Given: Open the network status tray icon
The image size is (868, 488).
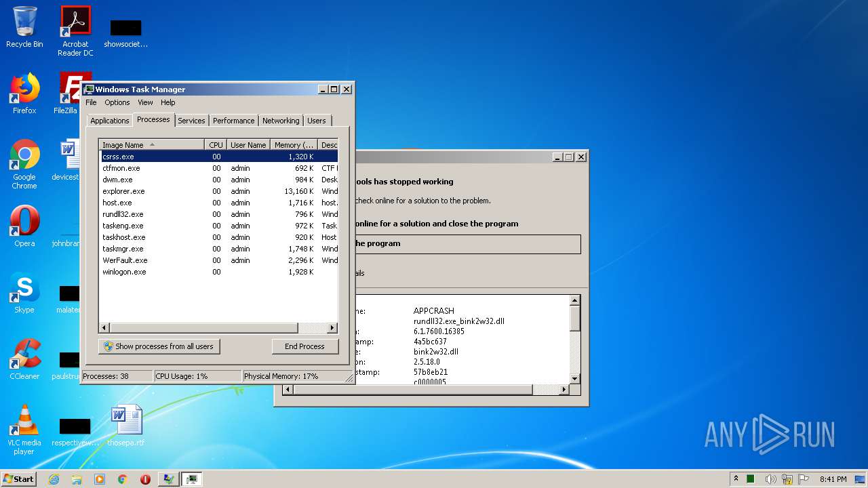Looking at the screenshot, I should point(787,479).
